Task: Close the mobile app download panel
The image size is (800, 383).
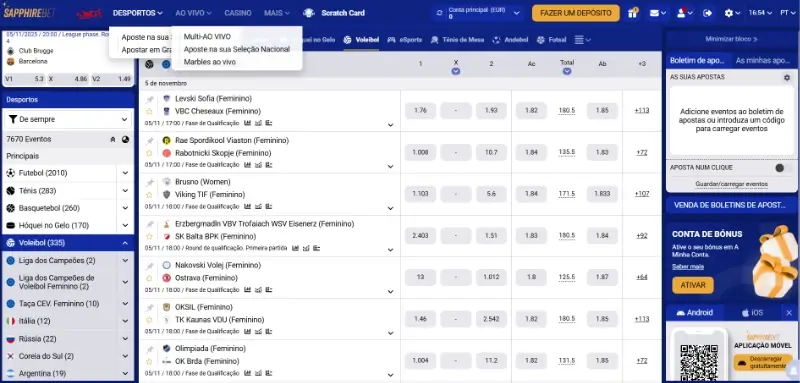Action: (789, 313)
